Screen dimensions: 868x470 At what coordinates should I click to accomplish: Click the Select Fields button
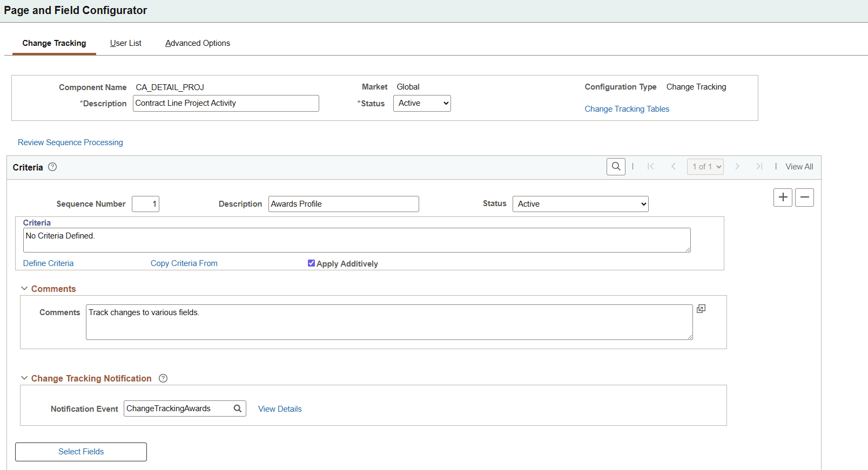coord(81,452)
